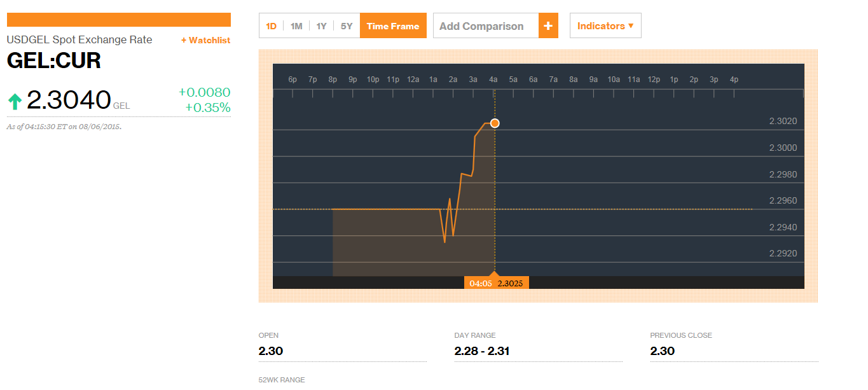The width and height of the screenshot is (868, 390).
Task: Click the 04:05 time label on chart
Action: pos(480,283)
